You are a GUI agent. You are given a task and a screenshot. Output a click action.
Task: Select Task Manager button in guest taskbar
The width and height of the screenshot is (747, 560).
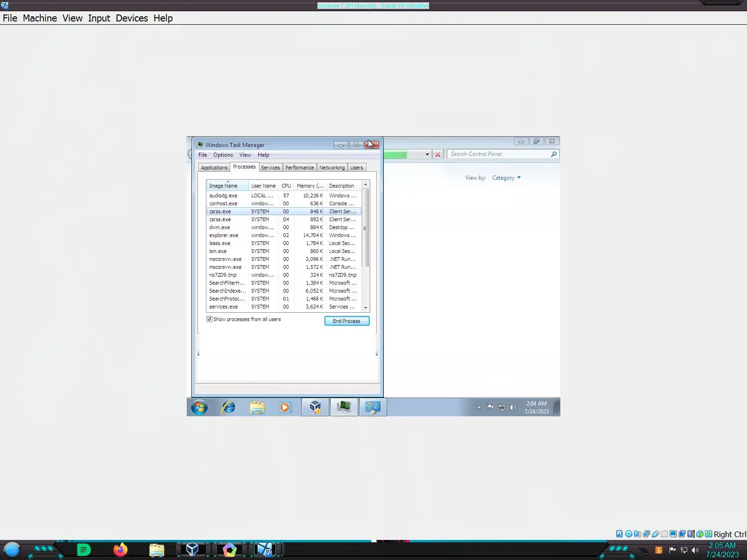click(x=344, y=407)
